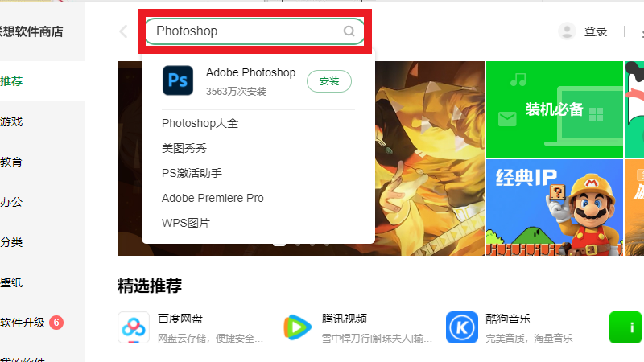Click the back arrow beside the search box
This screenshot has width=644, height=362.
123,31
